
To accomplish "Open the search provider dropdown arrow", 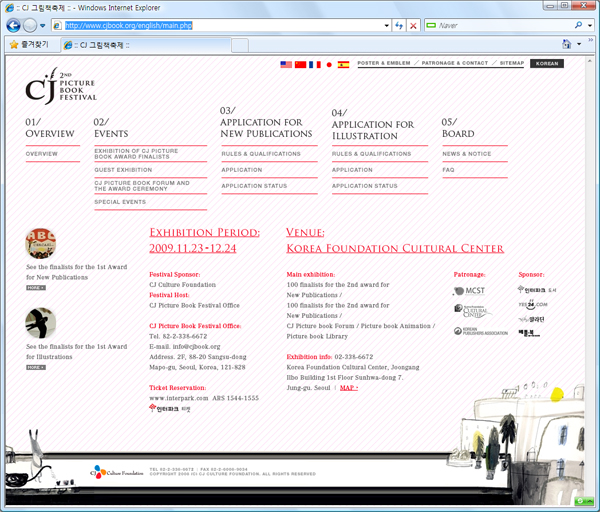I will pos(590,26).
